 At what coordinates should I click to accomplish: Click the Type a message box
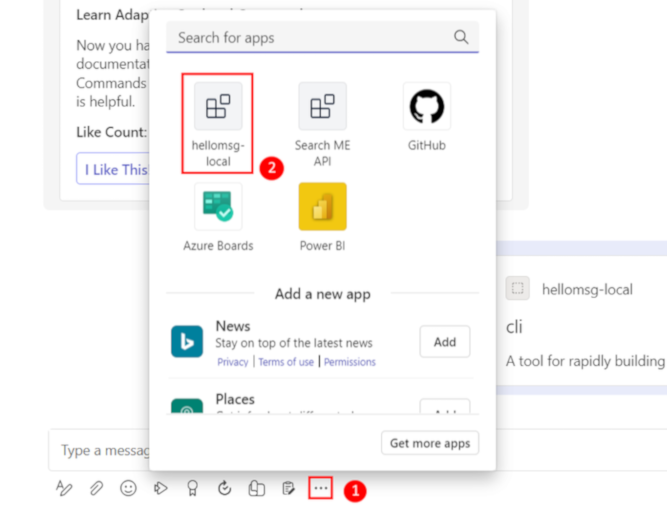coord(99,450)
